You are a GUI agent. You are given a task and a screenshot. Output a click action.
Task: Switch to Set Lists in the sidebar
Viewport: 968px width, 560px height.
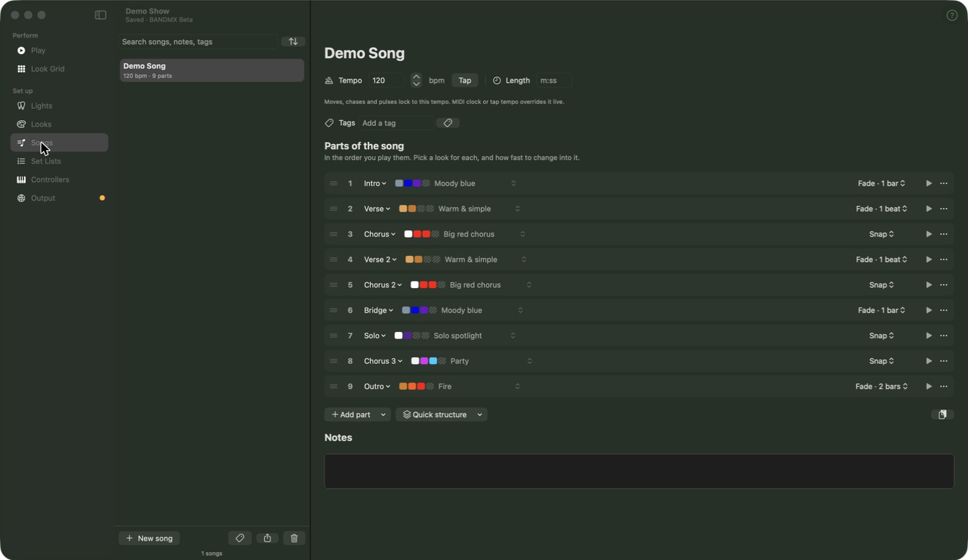(x=59, y=161)
